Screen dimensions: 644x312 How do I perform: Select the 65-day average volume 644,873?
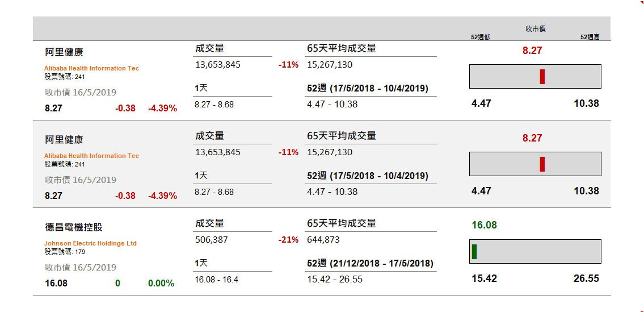pyautogui.click(x=323, y=240)
